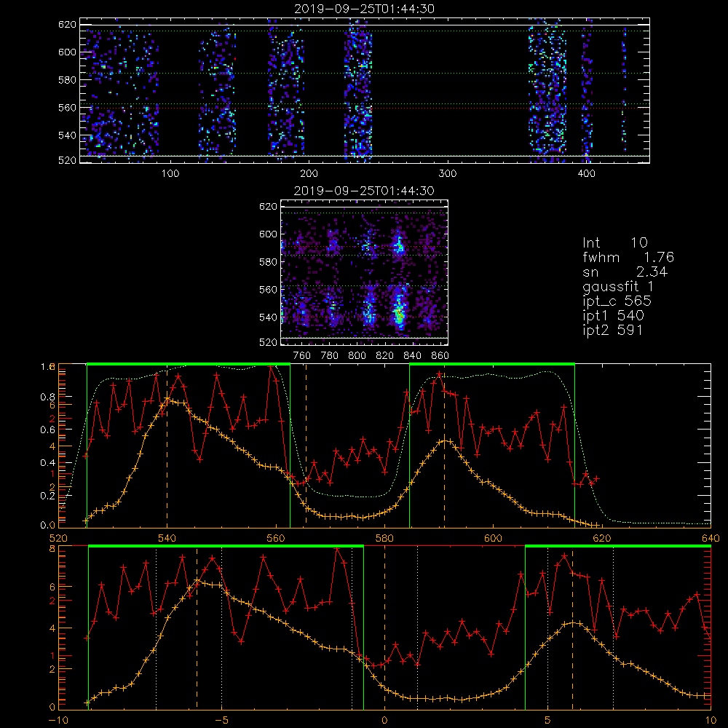Click the '5' x-axis label of bottom plot

[548, 721]
